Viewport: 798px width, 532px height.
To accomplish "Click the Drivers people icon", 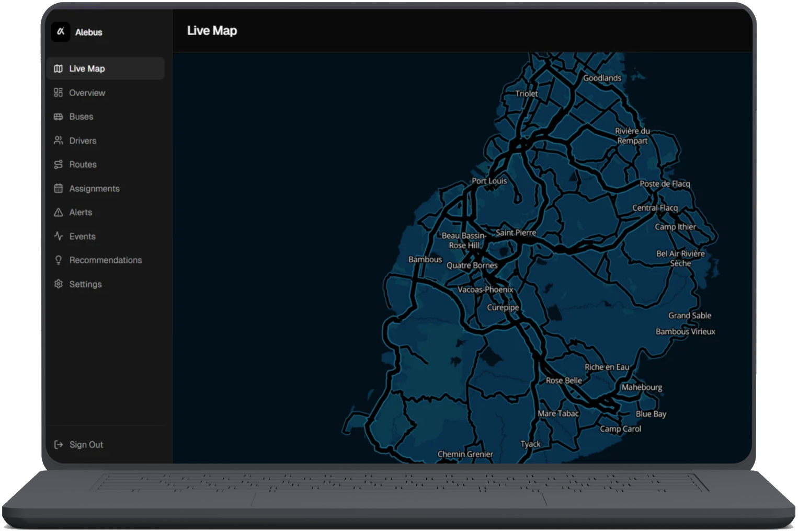I will 58,141.
